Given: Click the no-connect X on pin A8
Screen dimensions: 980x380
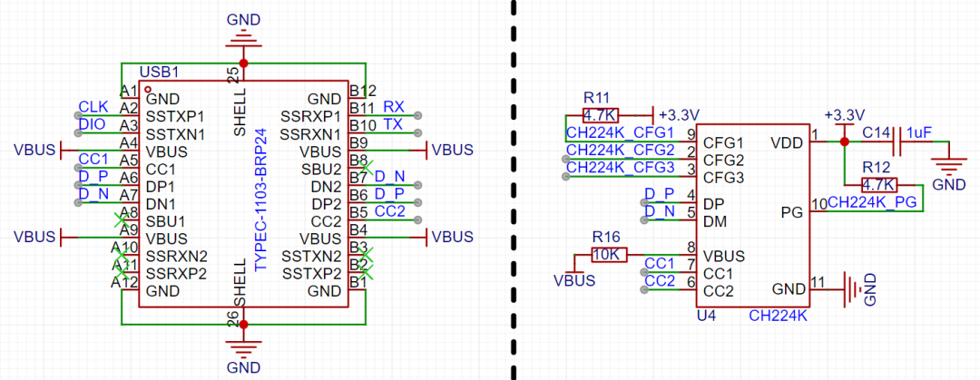Looking at the screenshot, I should pos(122,220).
